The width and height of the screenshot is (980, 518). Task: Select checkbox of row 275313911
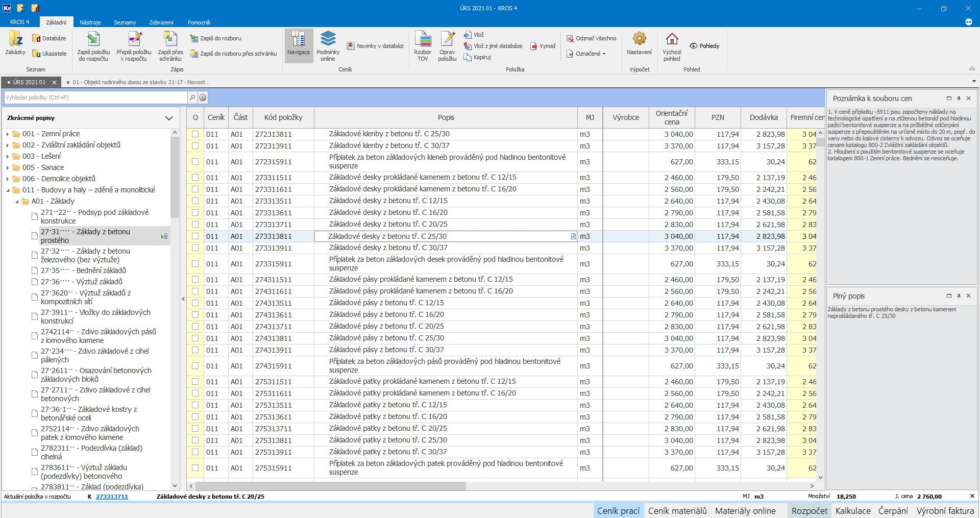[195, 452]
